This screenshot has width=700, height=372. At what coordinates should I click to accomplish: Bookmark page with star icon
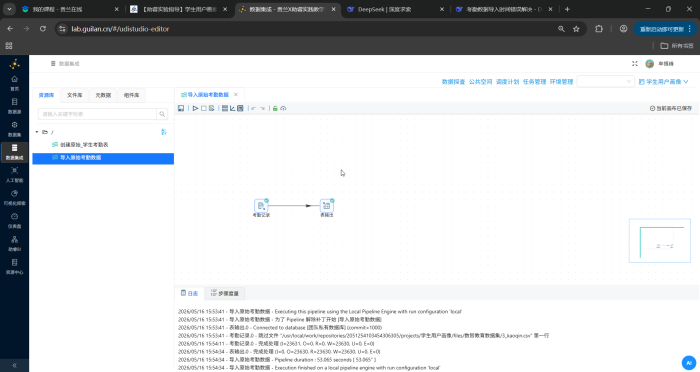[576, 29]
